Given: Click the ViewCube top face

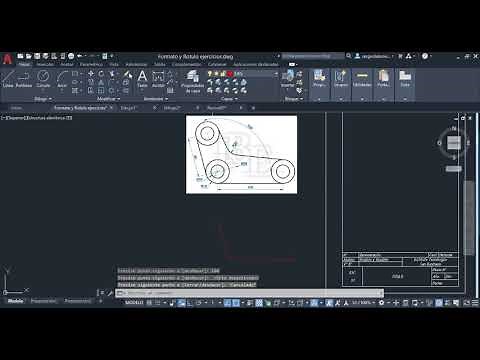Looking at the screenshot, I should [454, 143].
